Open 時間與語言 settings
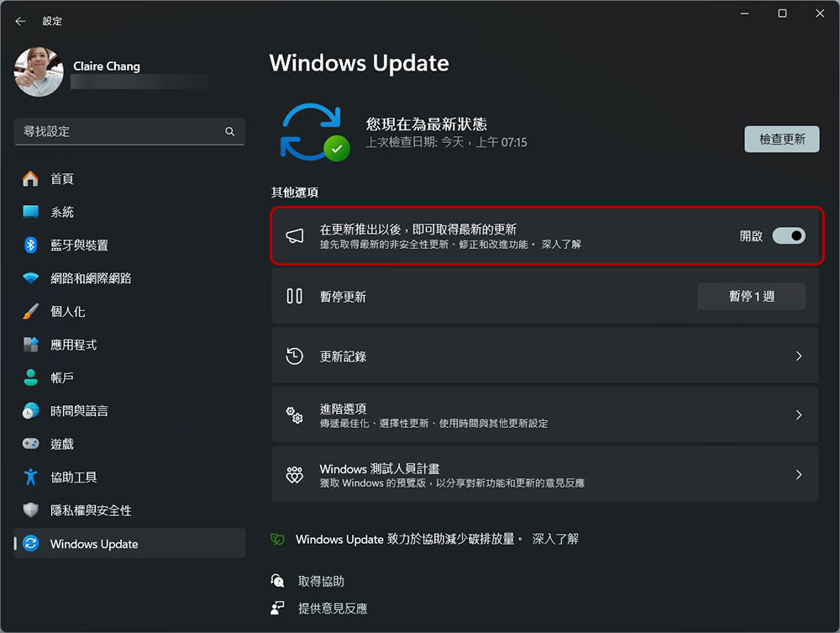This screenshot has width=840, height=633. tap(129, 410)
